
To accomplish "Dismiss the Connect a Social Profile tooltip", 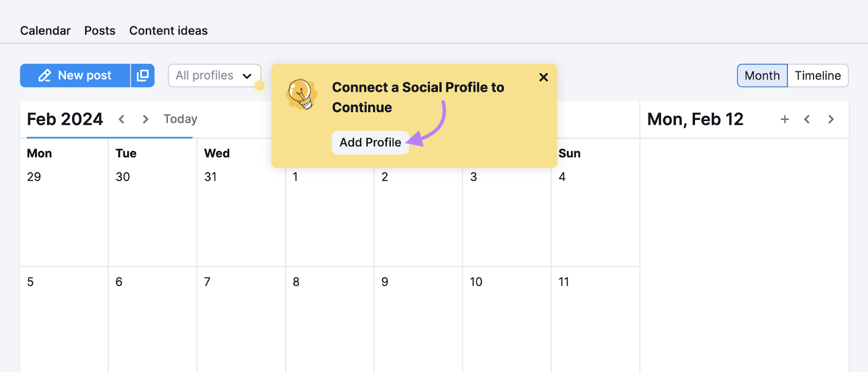I will click(543, 77).
